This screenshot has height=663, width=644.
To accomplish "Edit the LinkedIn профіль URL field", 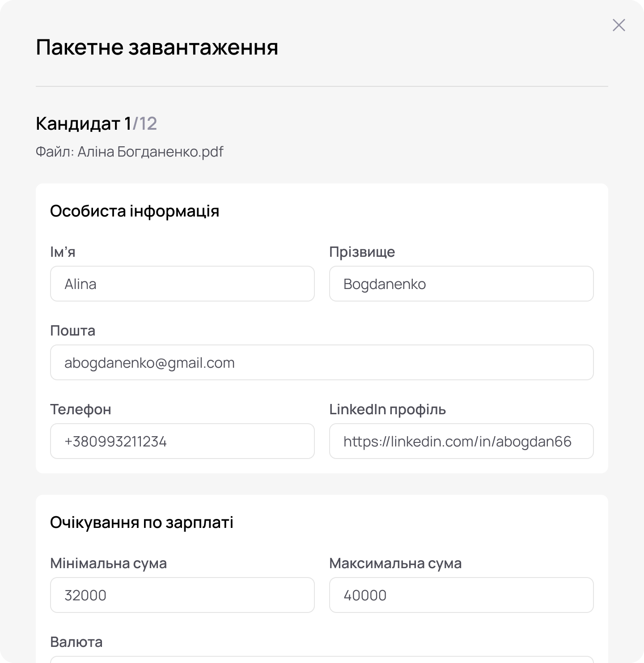I will [461, 441].
